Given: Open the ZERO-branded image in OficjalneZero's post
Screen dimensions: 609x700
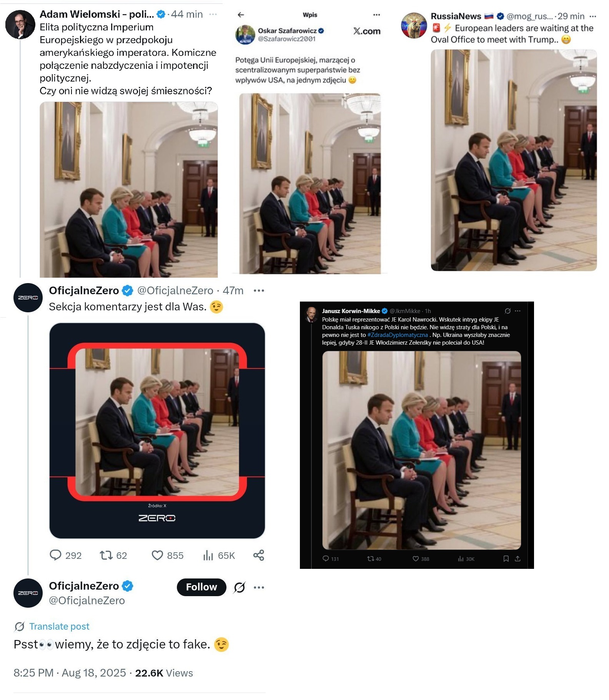Looking at the screenshot, I should click(x=157, y=430).
